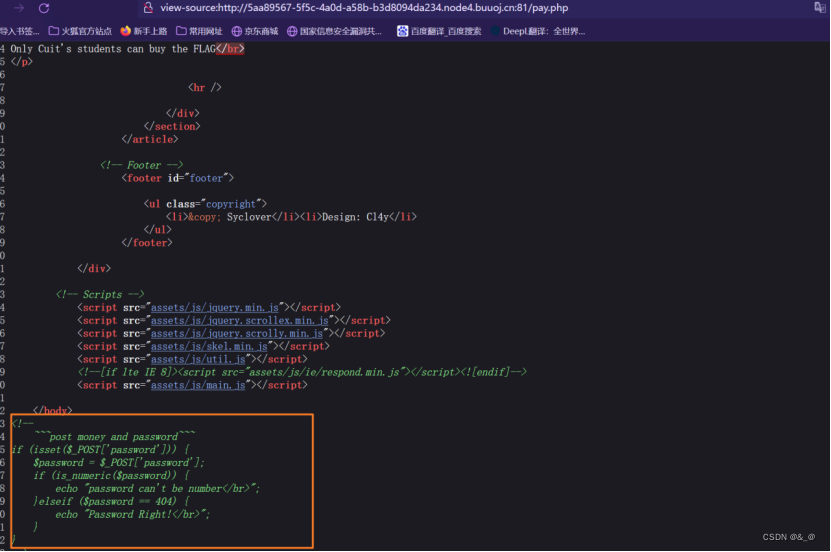This screenshot has height=552, width=831.
Task: Click the translate page icon in address bar
Action: (x=819, y=7)
